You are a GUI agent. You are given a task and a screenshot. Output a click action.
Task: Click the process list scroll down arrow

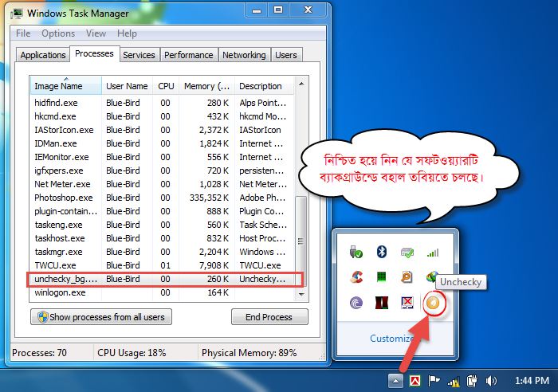coord(301,294)
